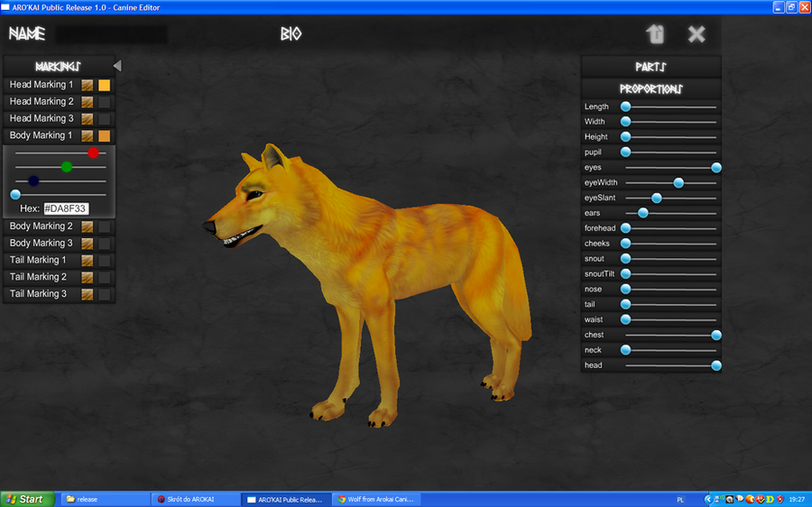Screen dimensions: 812x507
Task: Switch to Skrót do AROKAI taskbar button
Action: 195,499
